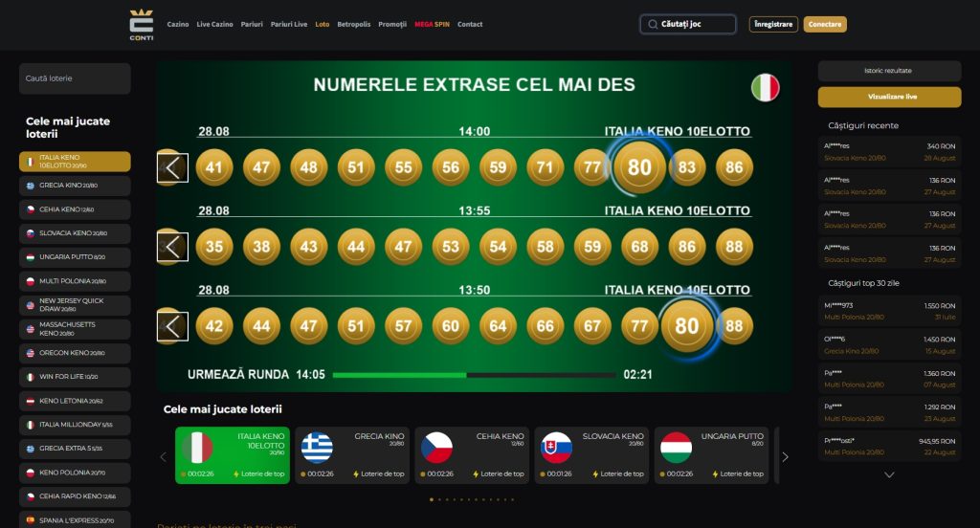Select ball number 35 in the 13:55 draw row
Viewport: 980px width, 528px height.
point(213,247)
